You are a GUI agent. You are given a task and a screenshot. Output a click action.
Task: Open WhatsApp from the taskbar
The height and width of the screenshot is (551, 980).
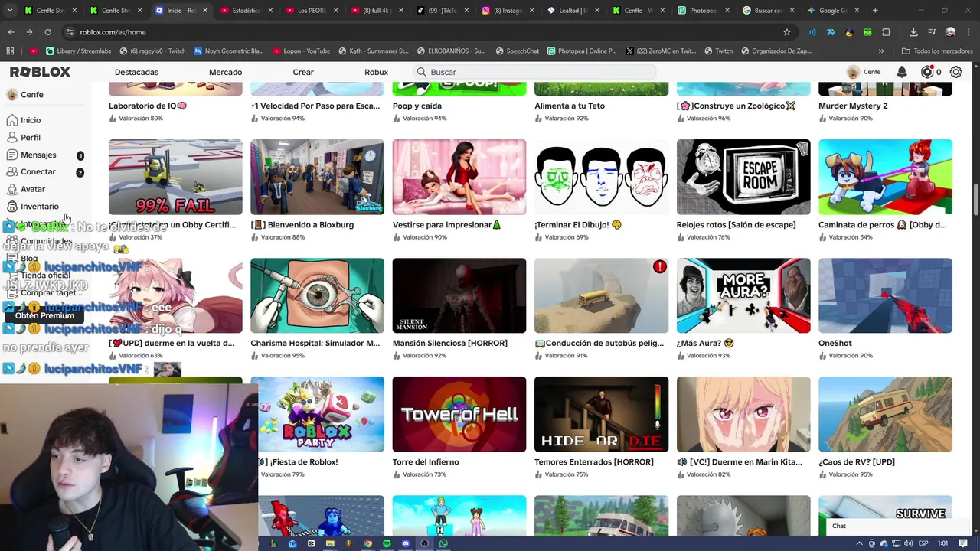[x=443, y=543]
